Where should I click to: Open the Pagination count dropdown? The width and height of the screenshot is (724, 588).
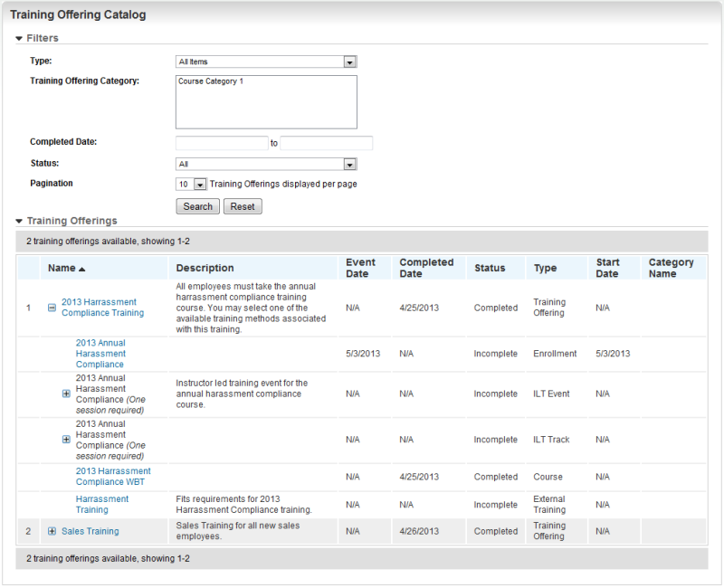(200, 185)
